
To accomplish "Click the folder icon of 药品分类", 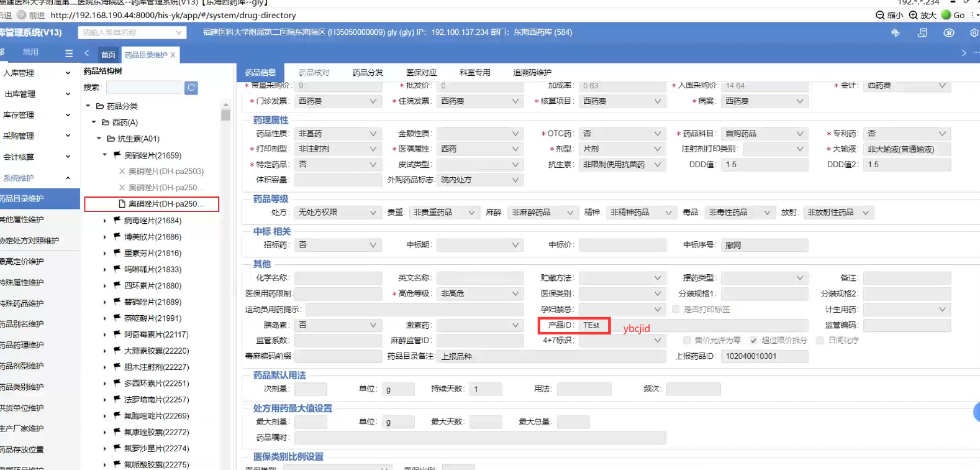I will [100, 106].
